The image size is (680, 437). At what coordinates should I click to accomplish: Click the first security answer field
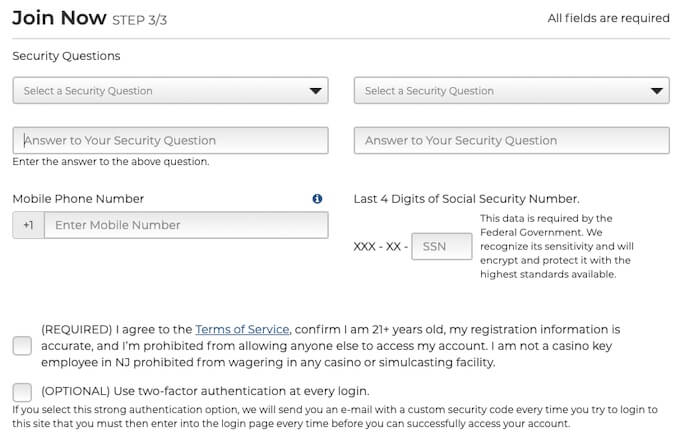point(170,141)
